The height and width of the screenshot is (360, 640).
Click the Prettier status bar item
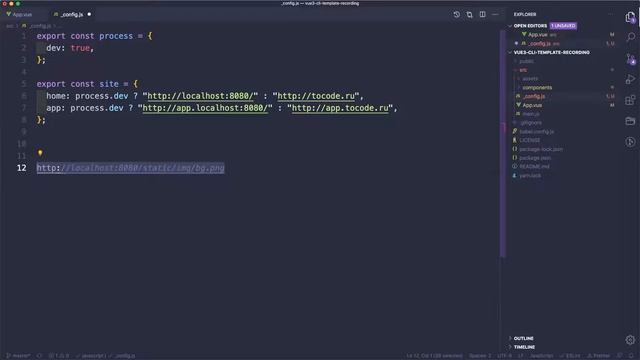tap(598, 356)
